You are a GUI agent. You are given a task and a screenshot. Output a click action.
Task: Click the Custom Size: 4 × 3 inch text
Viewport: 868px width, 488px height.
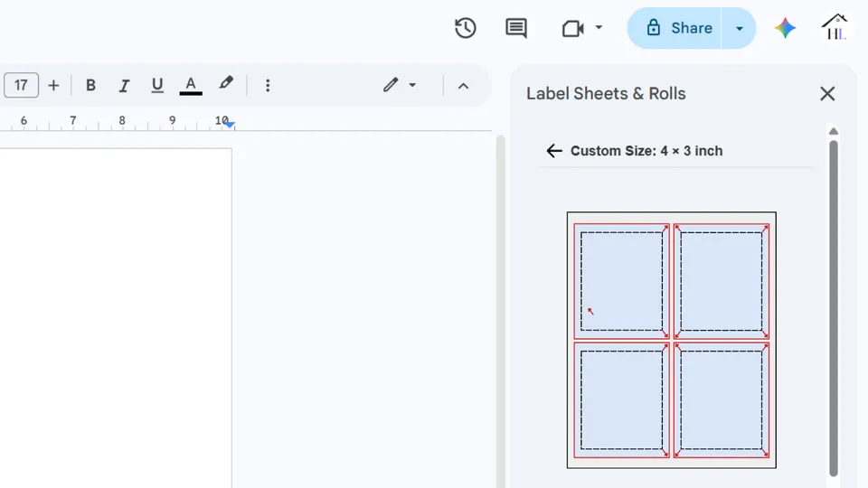pos(646,151)
